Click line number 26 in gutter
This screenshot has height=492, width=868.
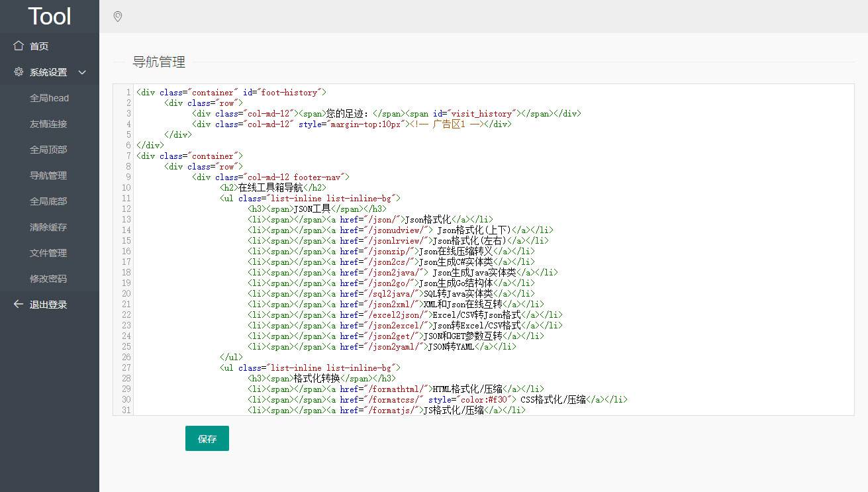(x=126, y=358)
